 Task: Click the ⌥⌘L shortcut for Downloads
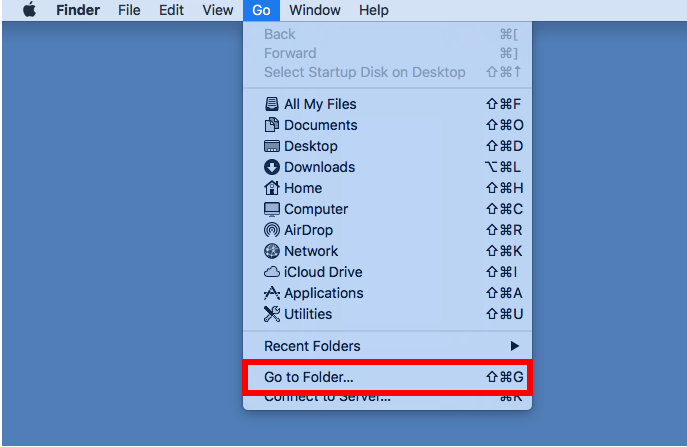502,167
